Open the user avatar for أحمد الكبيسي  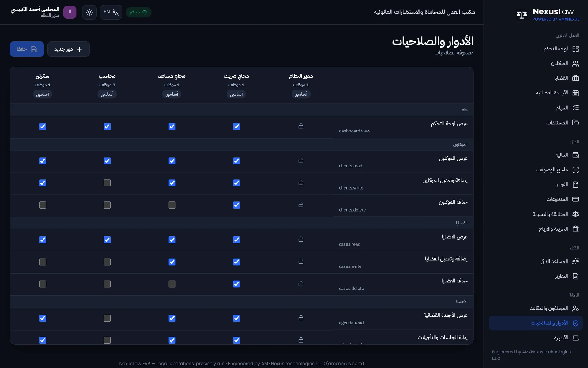pos(70,12)
